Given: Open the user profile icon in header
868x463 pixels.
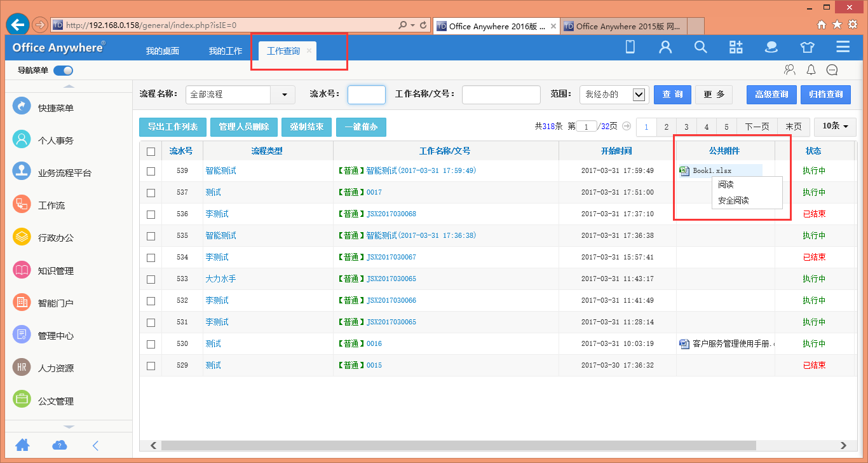Looking at the screenshot, I should (665, 47).
